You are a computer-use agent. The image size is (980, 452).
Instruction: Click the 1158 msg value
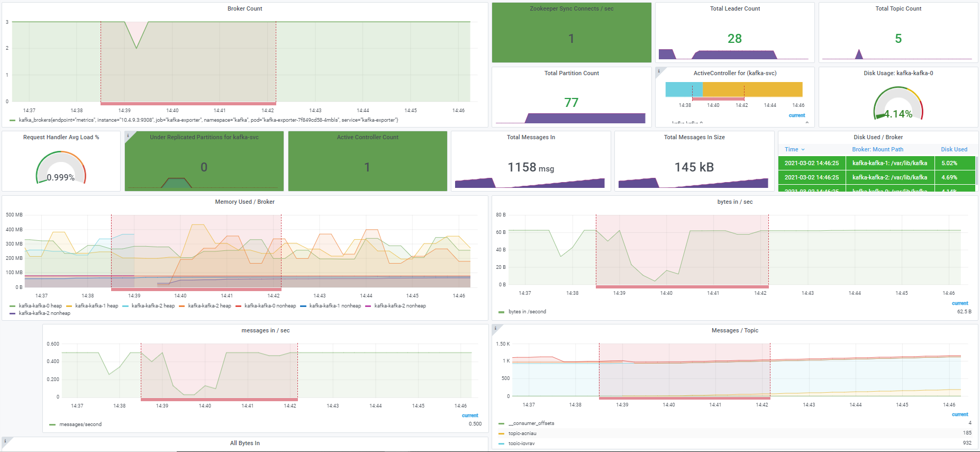tap(531, 167)
